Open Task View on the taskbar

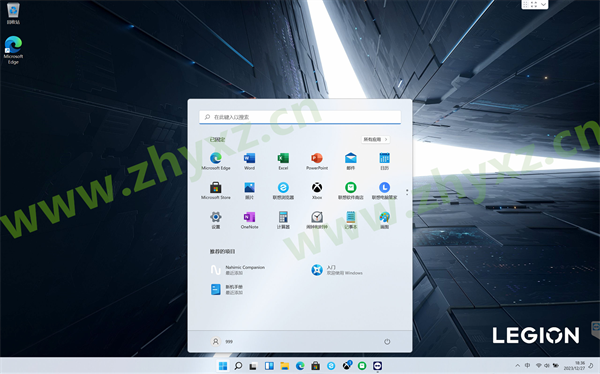(x=253, y=366)
